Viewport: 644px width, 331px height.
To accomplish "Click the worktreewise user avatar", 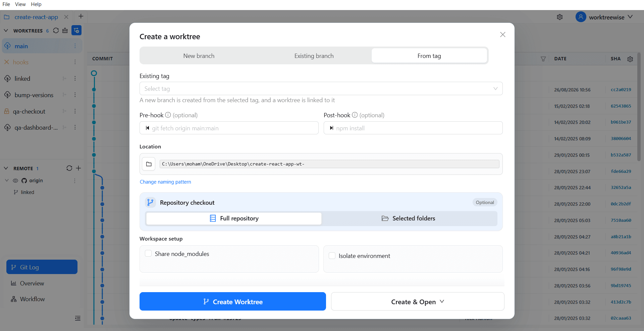I will coord(581,17).
